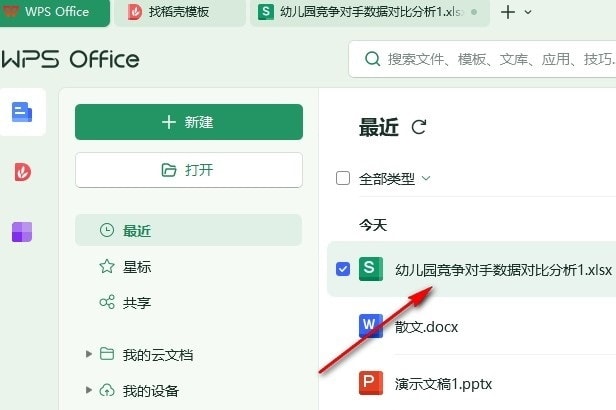This screenshot has width=616, height=410.
Task: Click the folder icon of 我的云文档
Action: point(107,354)
